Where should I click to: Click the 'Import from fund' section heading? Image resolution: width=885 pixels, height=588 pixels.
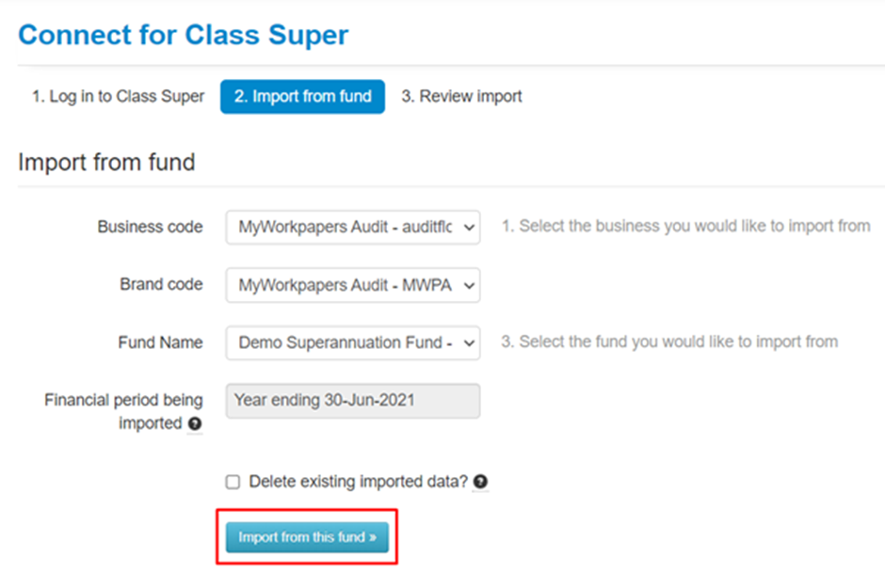point(106,162)
